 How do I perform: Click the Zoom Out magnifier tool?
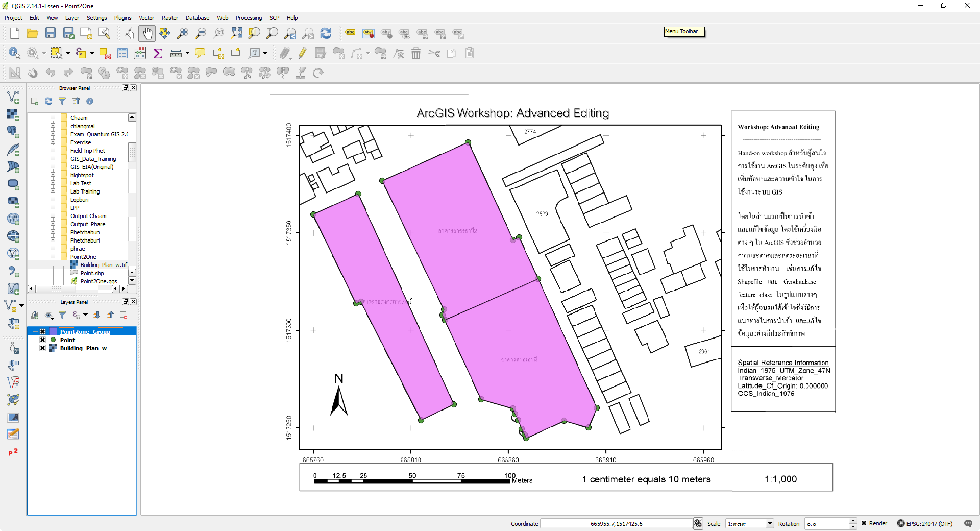(x=201, y=34)
